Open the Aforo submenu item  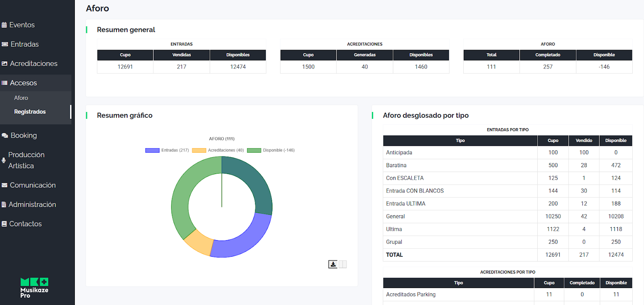point(21,98)
